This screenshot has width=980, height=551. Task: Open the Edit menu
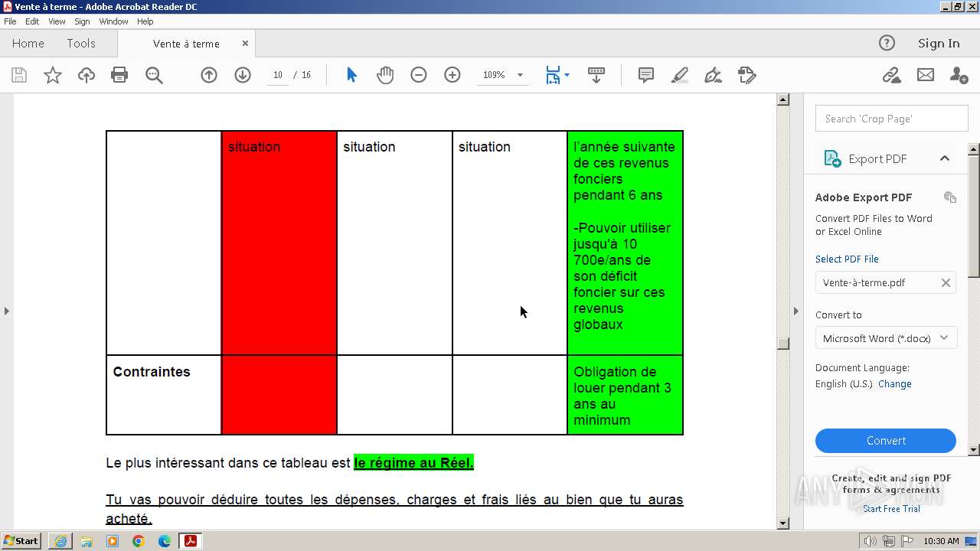tap(32, 21)
